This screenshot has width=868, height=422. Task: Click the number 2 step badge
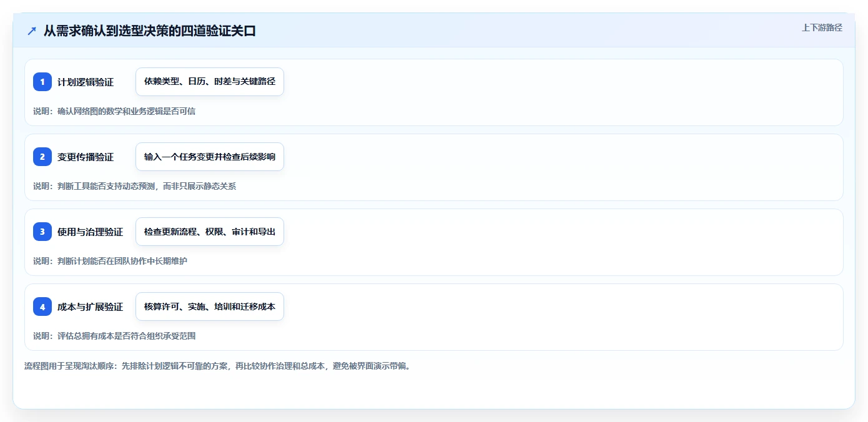coord(42,157)
